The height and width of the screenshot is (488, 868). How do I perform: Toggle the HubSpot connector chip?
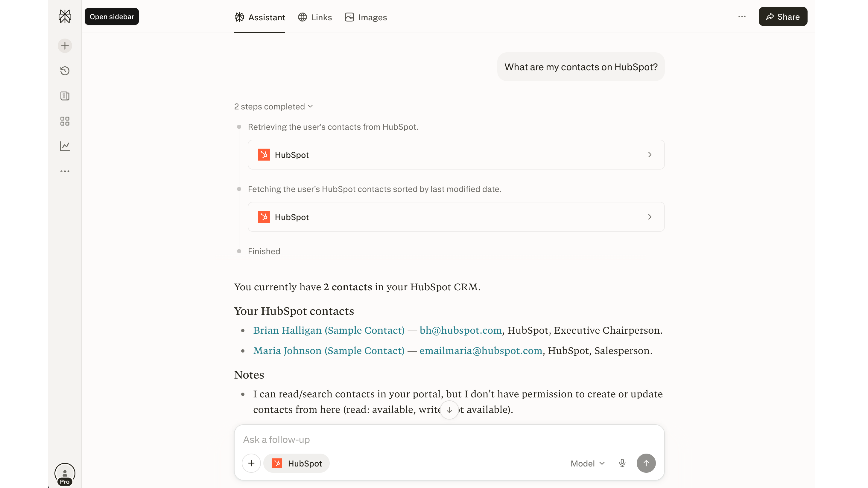pyautogui.click(x=297, y=463)
